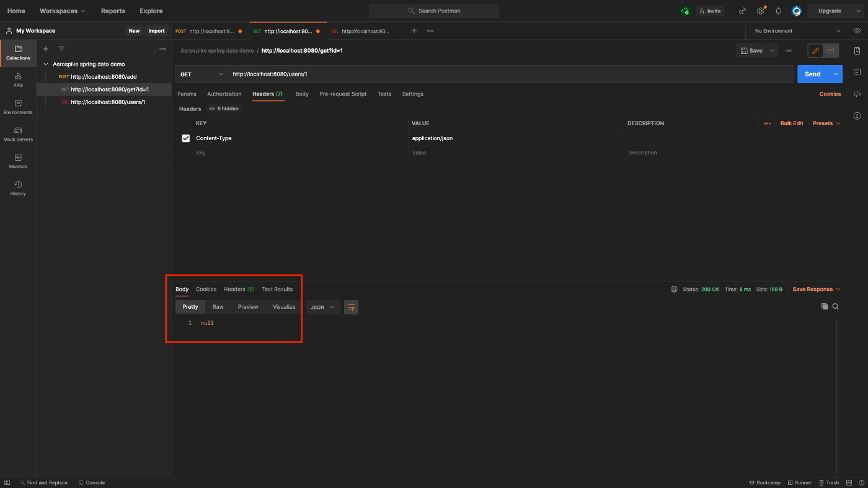868x488 pixels.
Task: Click the satellite capture requests icon
Action: point(742,11)
